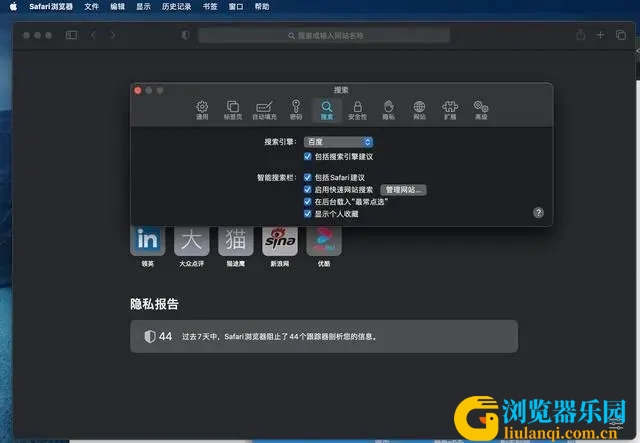This screenshot has height=443, width=640.
Task: Click the Share button in Safari toolbar
Action: click(580, 35)
